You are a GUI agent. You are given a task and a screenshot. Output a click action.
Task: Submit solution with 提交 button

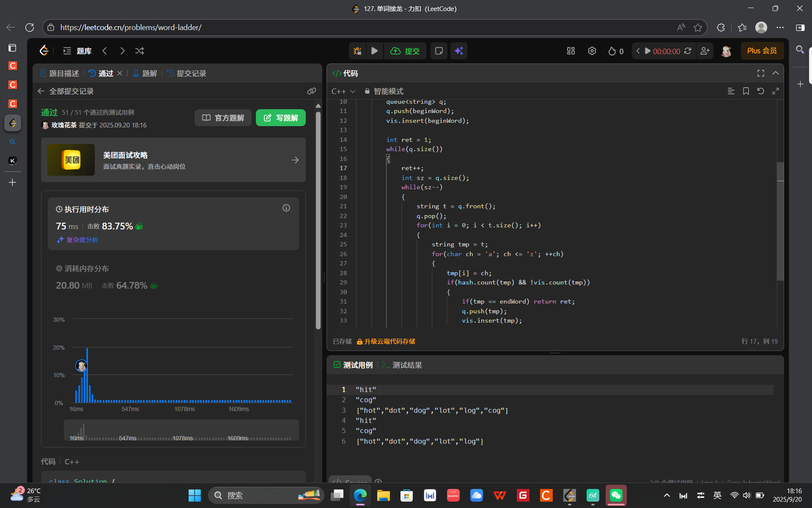pos(405,51)
